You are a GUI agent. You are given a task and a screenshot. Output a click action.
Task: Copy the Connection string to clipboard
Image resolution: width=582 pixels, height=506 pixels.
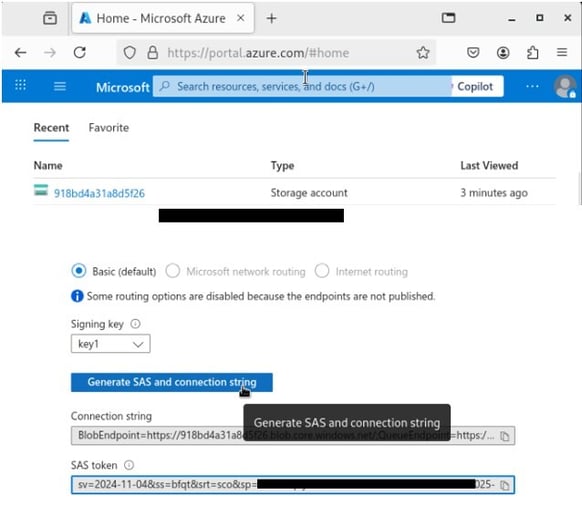[x=505, y=436]
